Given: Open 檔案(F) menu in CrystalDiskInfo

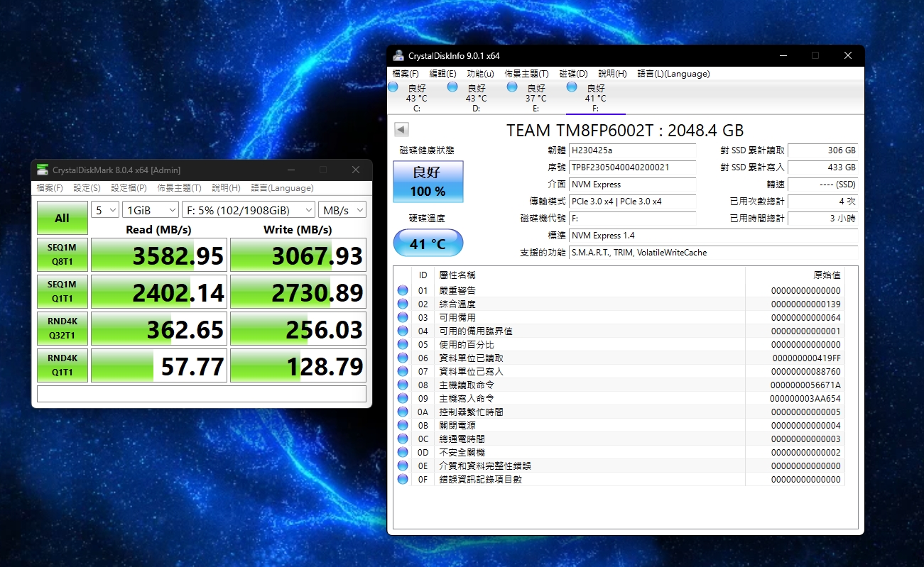Looking at the screenshot, I should click(406, 74).
